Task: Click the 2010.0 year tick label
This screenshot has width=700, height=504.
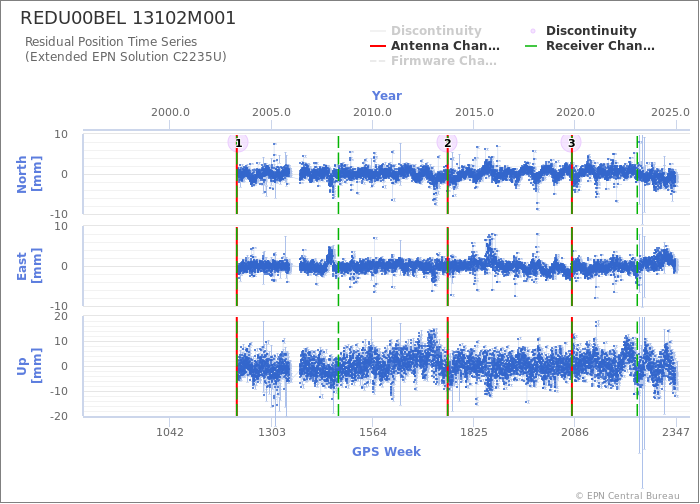Action: pyautogui.click(x=372, y=112)
